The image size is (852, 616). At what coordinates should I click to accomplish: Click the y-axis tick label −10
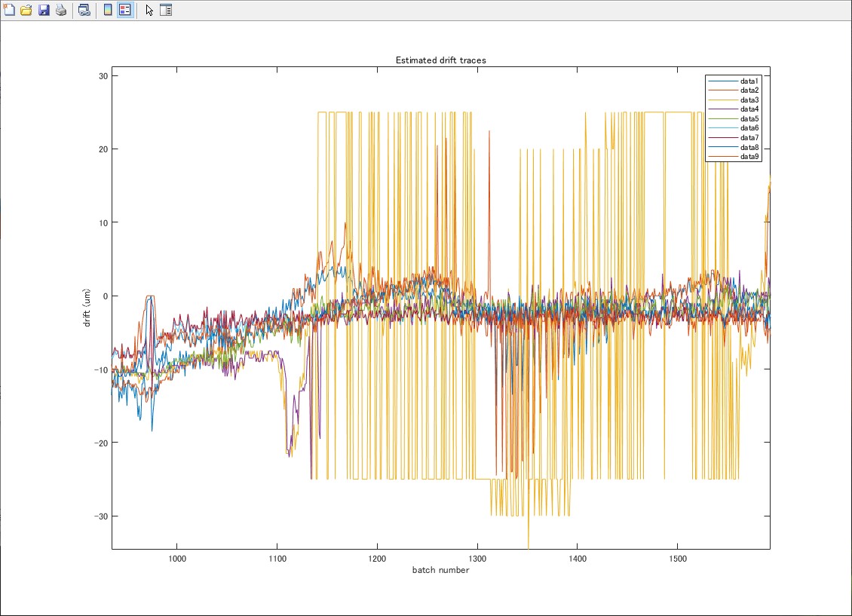(101, 370)
